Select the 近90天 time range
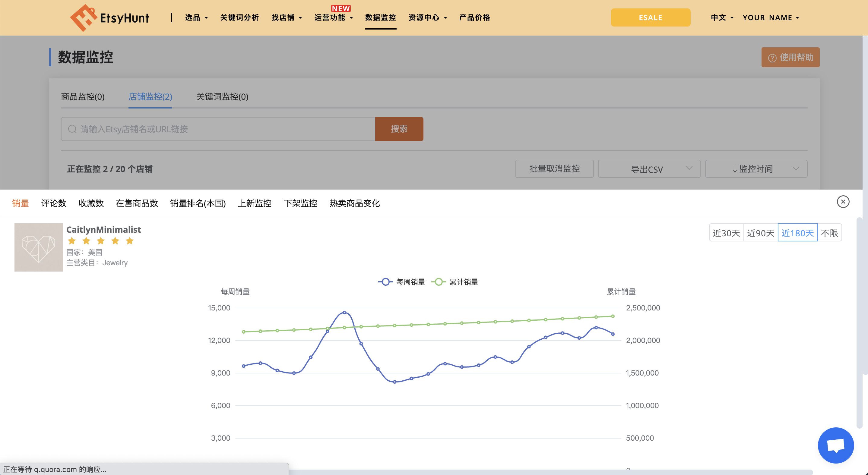868x475 pixels. pos(761,233)
